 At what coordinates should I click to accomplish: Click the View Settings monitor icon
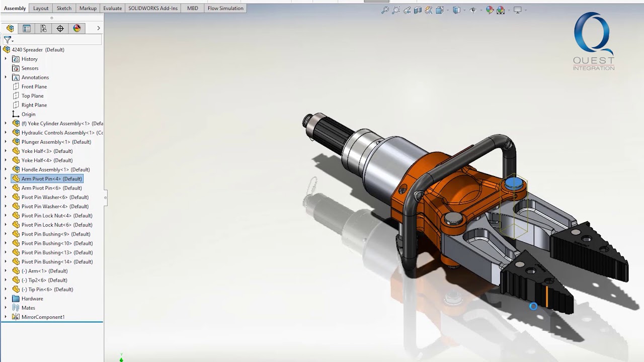[517, 10]
